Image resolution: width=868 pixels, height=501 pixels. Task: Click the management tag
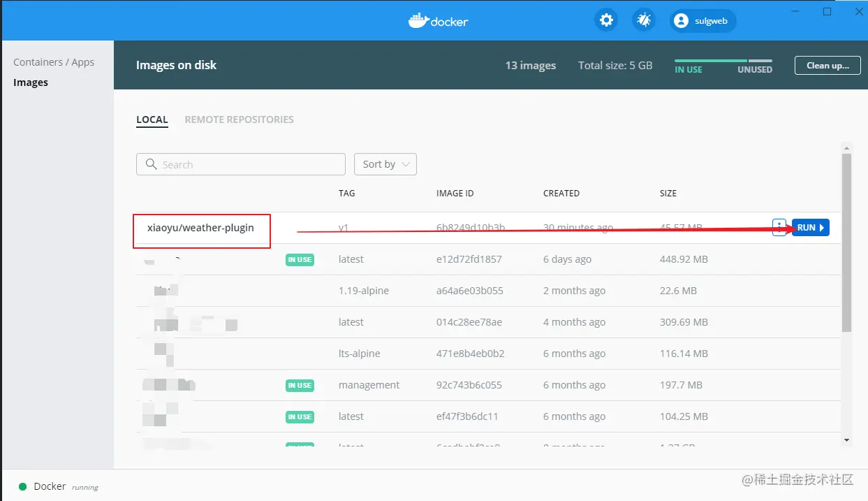tap(369, 385)
